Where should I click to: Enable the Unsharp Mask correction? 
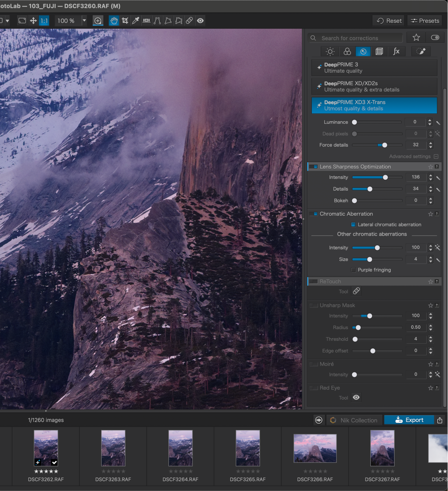pos(314,305)
